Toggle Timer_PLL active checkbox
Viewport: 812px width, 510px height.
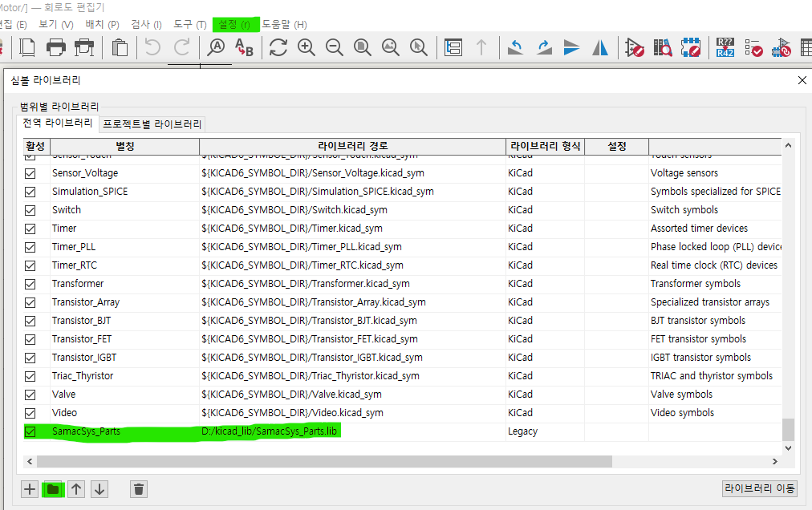(30, 247)
